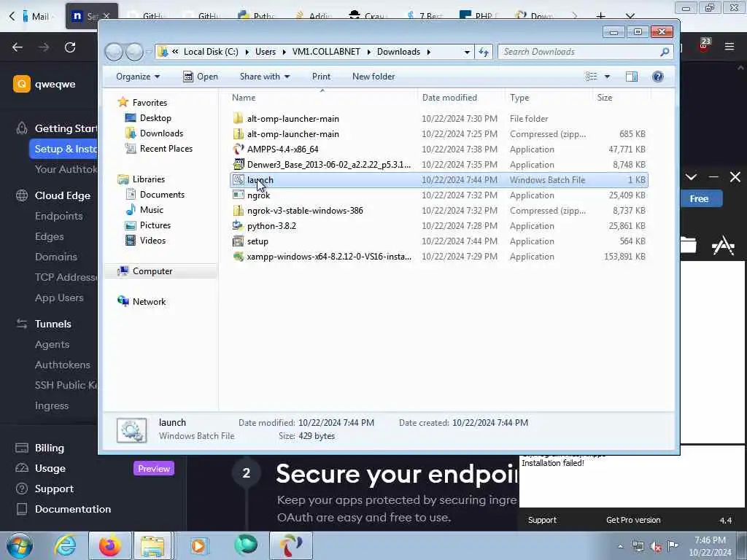The height and width of the screenshot is (560, 747).
Task: Click the browser reload icon
Action: click(x=70, y=47)
